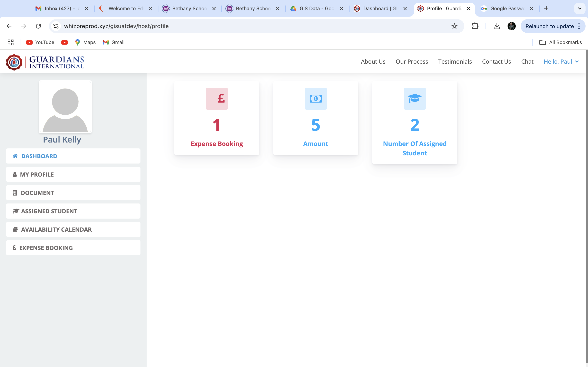Open site information icon in address bar
Screen dimensions: 588x367
click(56, 26)
